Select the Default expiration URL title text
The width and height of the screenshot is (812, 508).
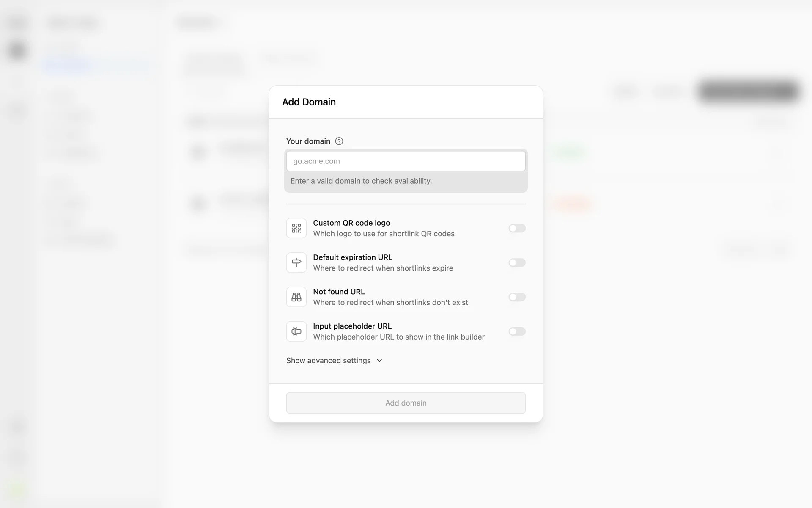(x=353, y=257)
